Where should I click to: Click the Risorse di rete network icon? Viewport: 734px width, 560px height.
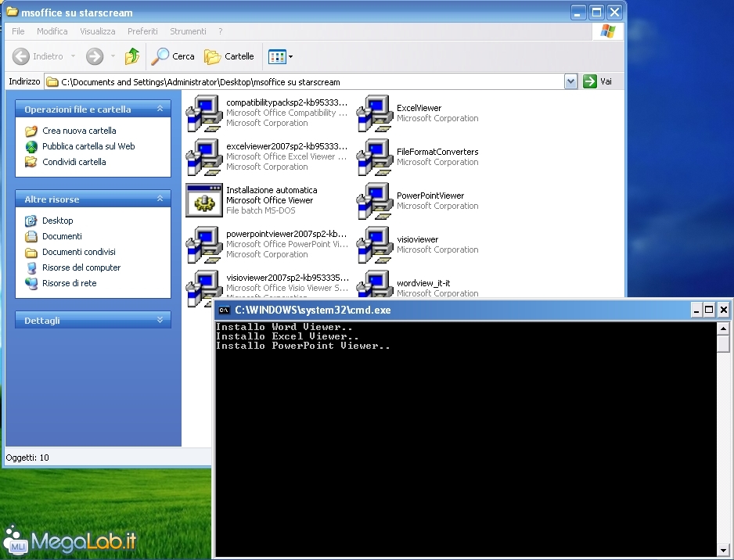[31, 283]
